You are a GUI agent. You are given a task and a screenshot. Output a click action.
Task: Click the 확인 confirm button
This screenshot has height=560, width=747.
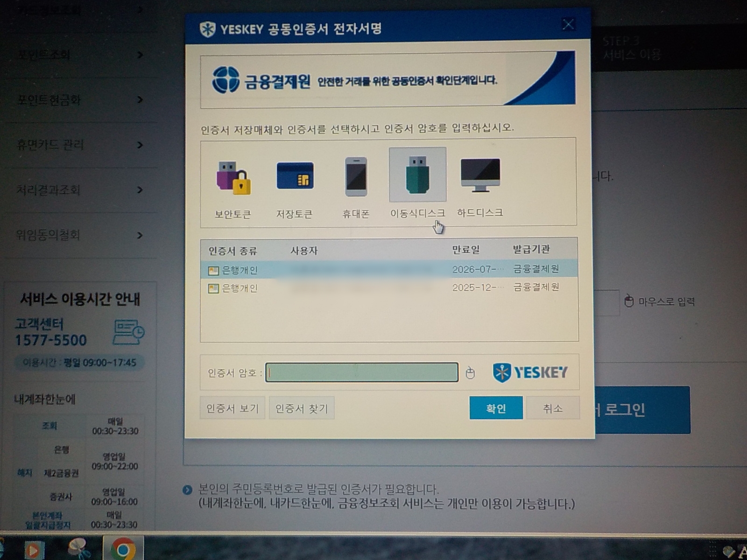point(496,408)
